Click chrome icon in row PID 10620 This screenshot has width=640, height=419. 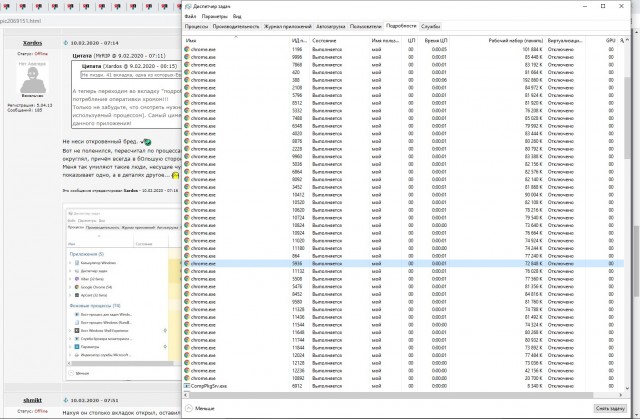coord(187,210)
